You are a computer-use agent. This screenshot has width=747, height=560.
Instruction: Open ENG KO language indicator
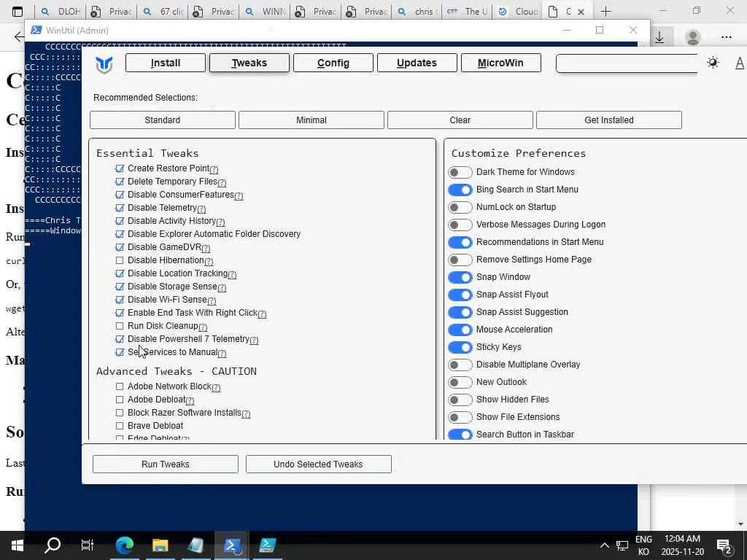click(643, 545)
